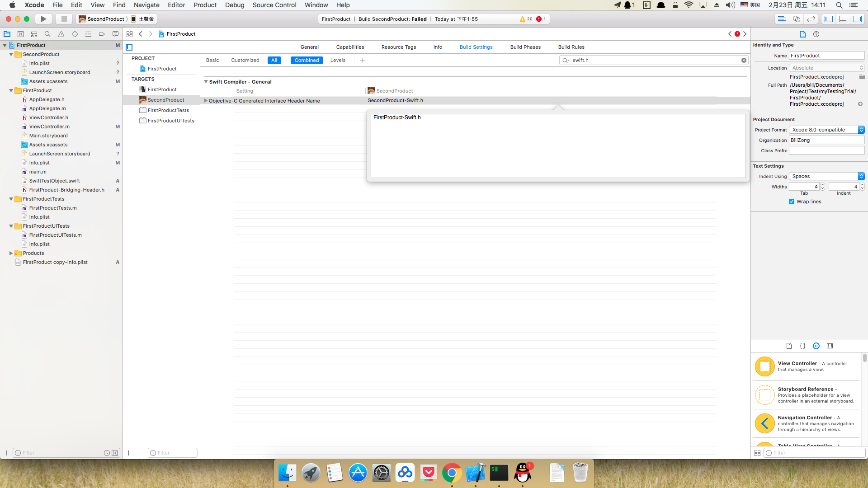Image resolution: width=868 pixels, height=488 pixels.
Task: Increase the Tab width stepper
Action: pos(822,185)
